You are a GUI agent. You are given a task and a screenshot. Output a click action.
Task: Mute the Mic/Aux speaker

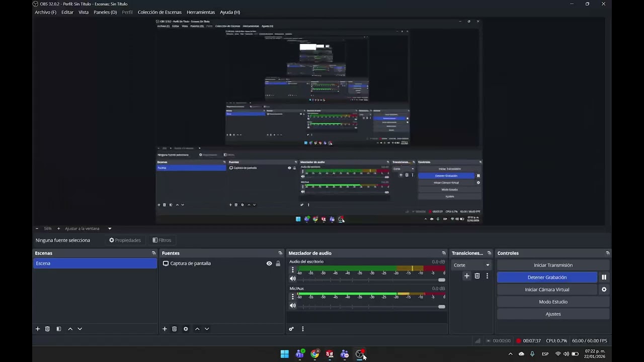[293, 306]
